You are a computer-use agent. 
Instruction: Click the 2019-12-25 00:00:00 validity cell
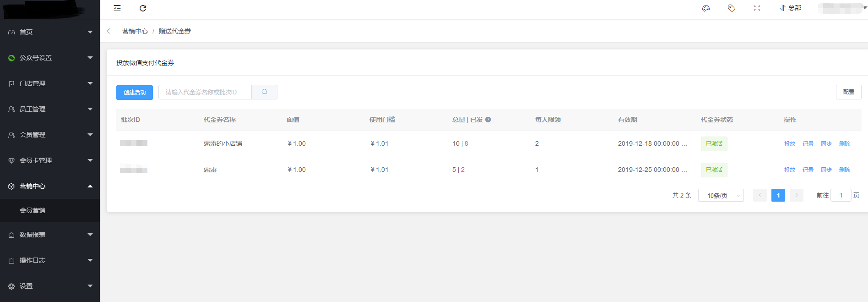(x=652, y=170)
